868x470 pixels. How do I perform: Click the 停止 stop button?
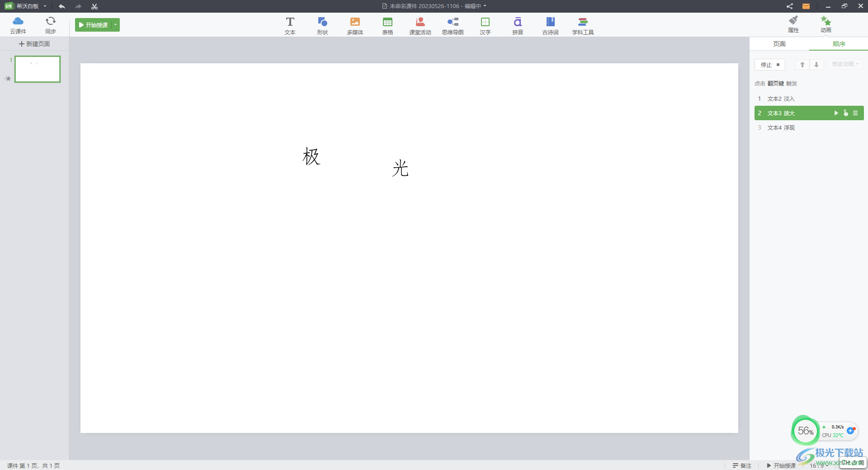point(770,65)
